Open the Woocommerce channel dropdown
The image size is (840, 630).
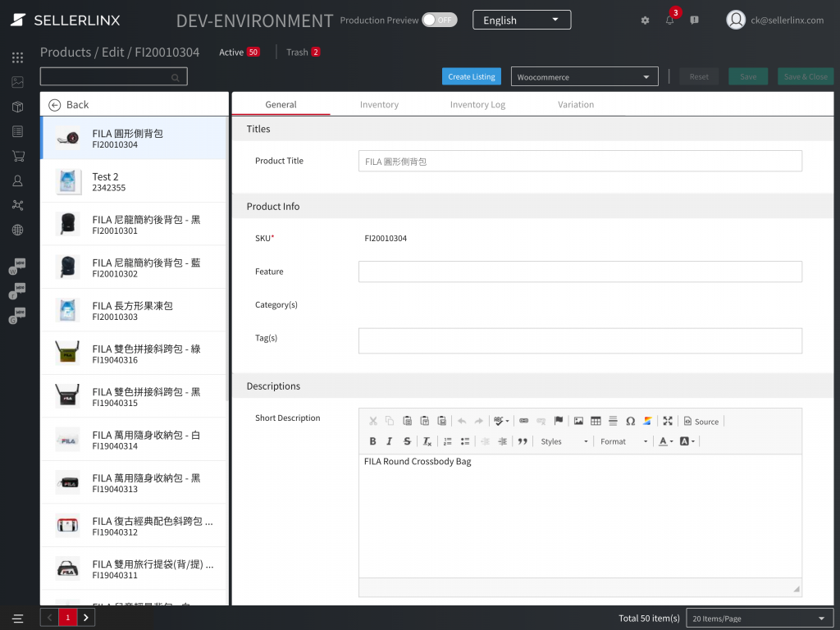pos(584,76)
